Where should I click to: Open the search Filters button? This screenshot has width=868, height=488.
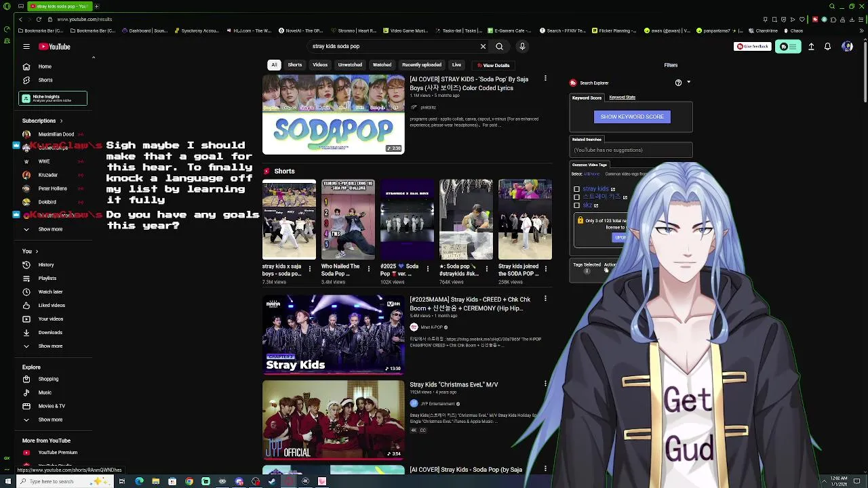(x=671, y=65)
